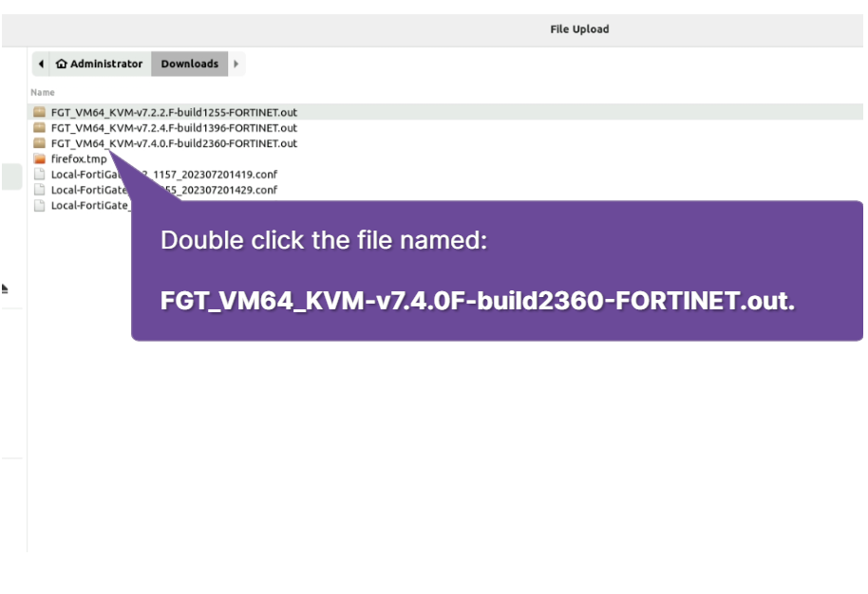Click package icon of v7.2.4 build1396 file
The width and height of the screenshot is (868, 594).
pos(39,127)
